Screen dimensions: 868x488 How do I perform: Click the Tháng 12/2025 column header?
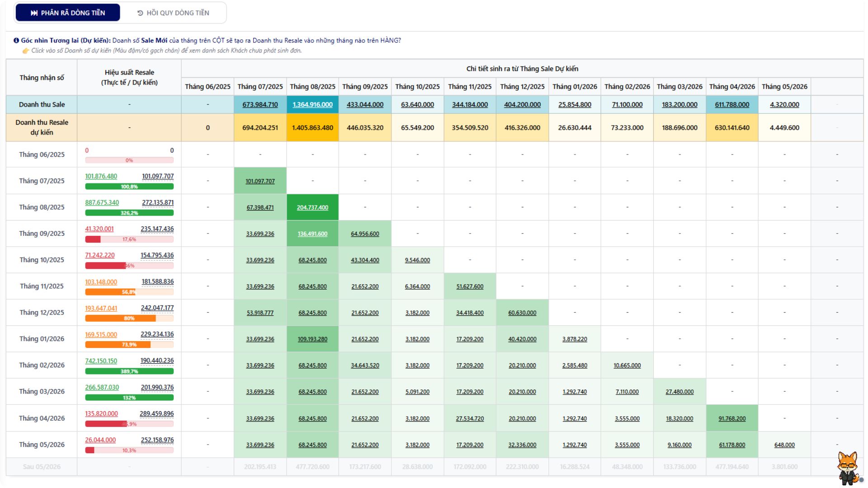(x=522, y=86)
